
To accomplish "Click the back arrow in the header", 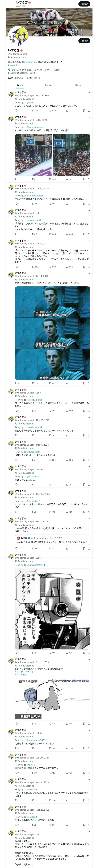I will click(9, 4).
